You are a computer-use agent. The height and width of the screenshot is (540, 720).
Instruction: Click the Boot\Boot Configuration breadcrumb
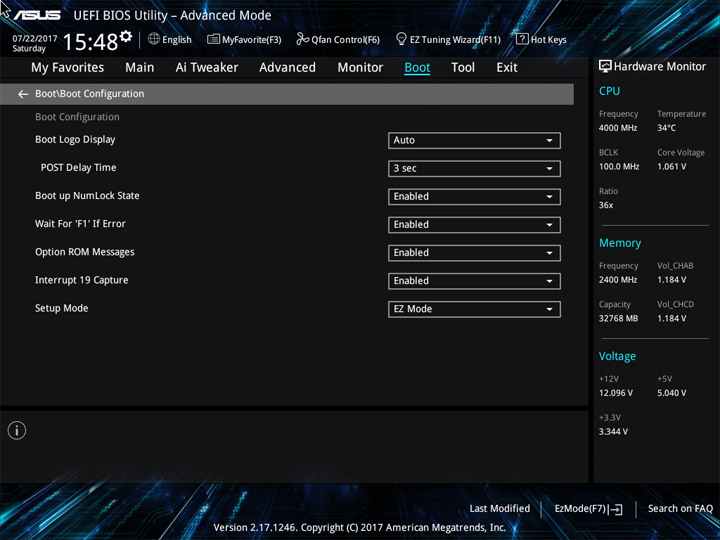90,94
